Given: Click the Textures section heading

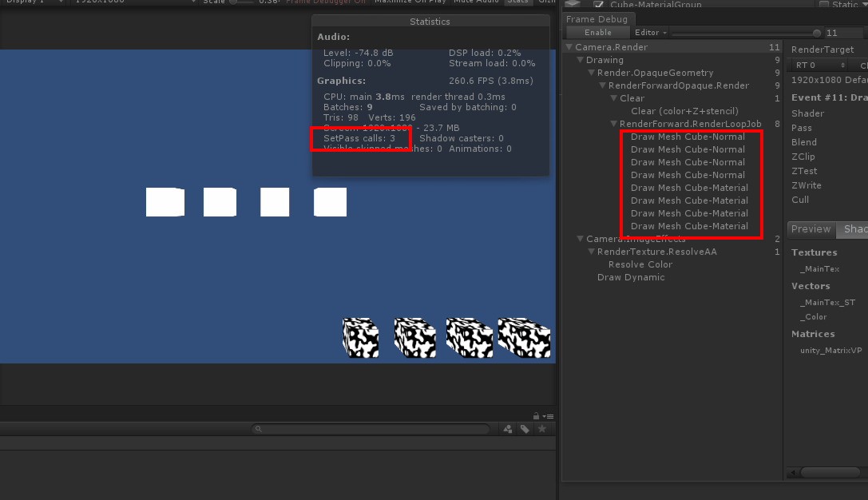Looking at the screenshot, I should click(x=814, y=252).
